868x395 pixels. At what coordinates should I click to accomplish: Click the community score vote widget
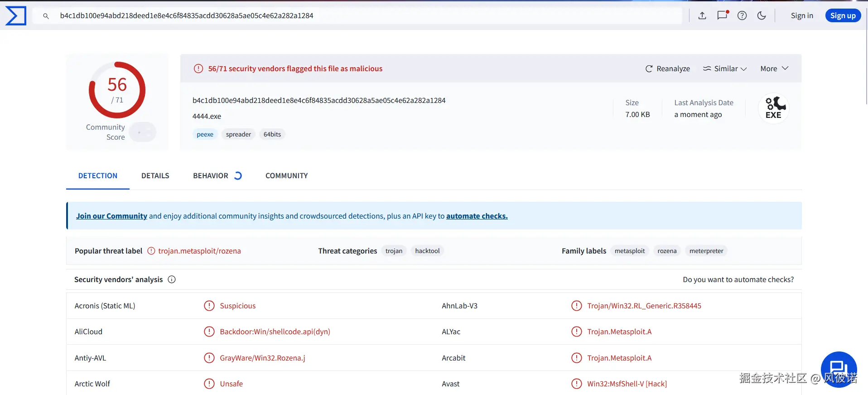tap(142, 132)
